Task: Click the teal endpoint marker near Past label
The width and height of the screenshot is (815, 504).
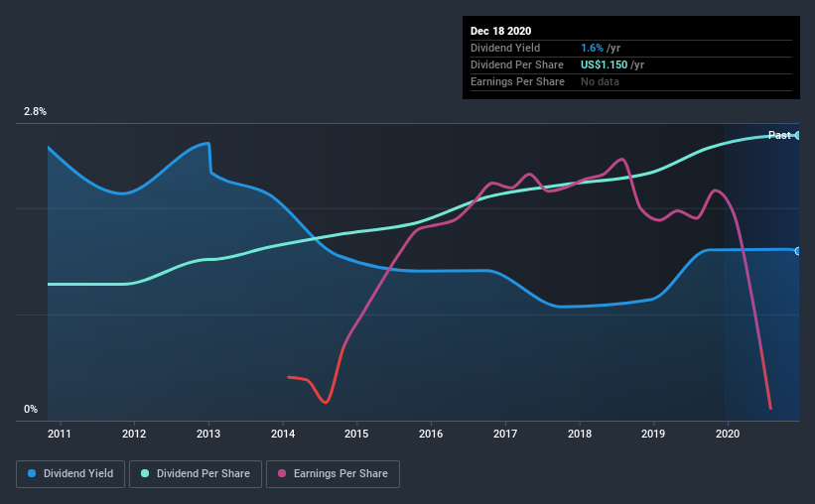Action: [x=797, y=136]
